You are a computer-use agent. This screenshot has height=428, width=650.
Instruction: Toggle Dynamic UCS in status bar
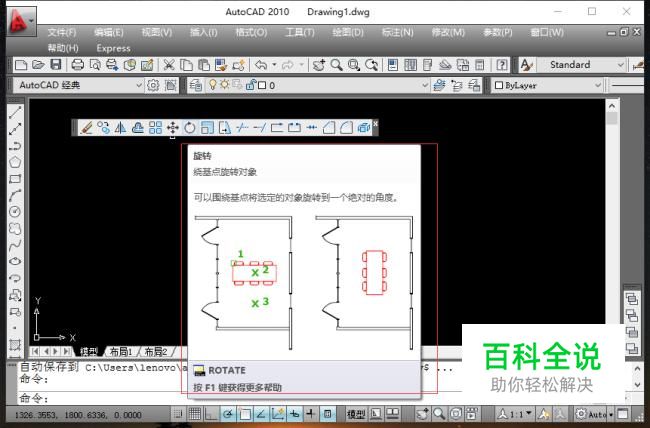[x=278, y=413]
